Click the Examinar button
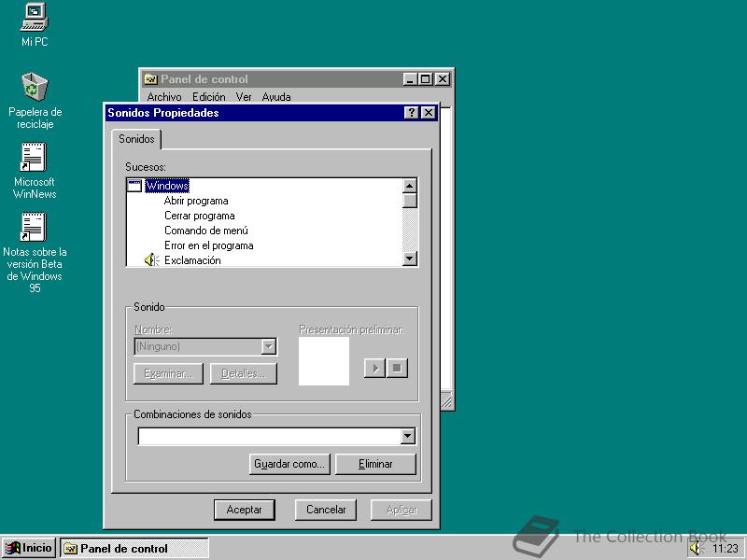The width and height of the screenshot is (747, 560). click(x=168, y=374)
